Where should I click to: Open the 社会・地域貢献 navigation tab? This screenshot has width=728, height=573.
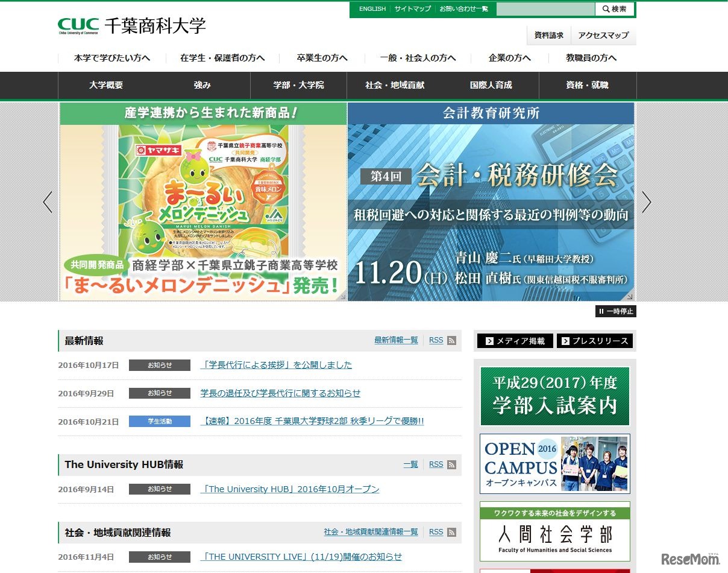[395, 85]
